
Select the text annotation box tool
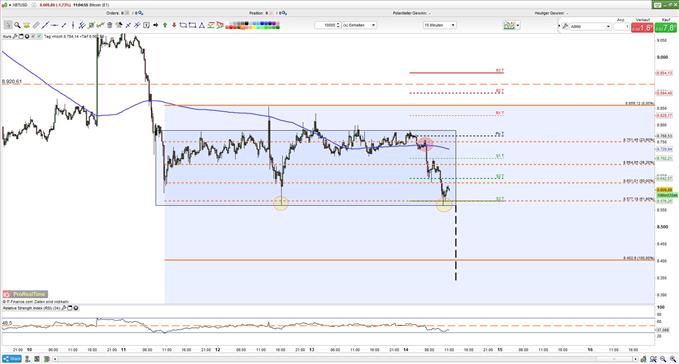click(146, 25)
